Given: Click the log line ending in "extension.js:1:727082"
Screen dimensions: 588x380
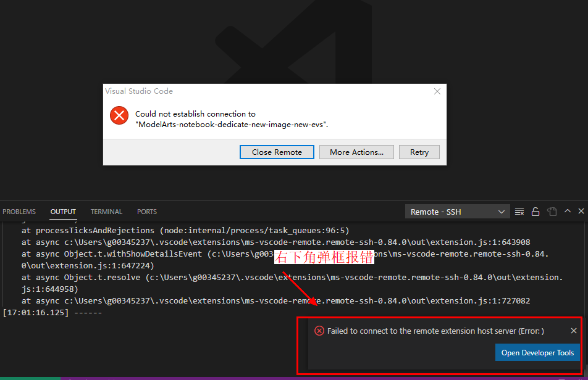Looking at the screenshot, I should (x=275, y=300).
